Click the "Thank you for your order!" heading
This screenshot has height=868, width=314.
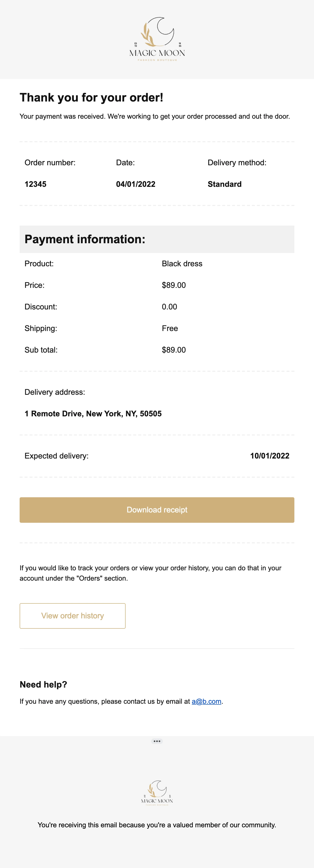pyautogui.click(x=92, y=97)
